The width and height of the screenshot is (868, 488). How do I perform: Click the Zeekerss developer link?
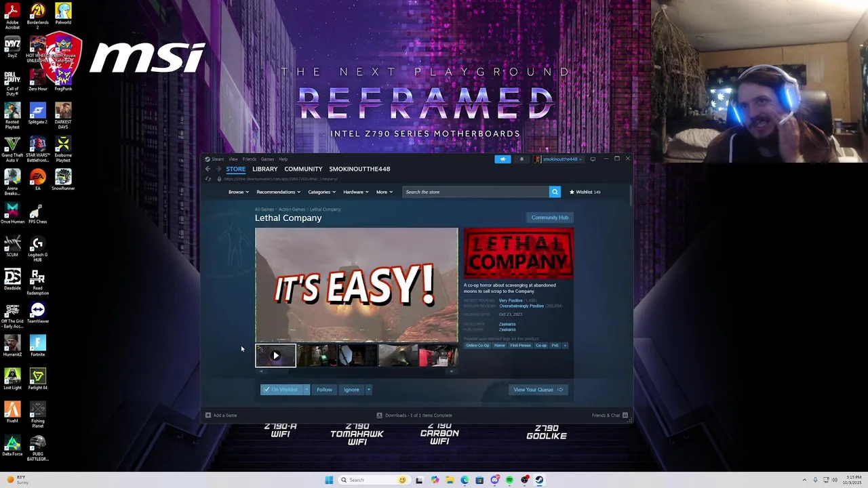[x=507, y=324]
